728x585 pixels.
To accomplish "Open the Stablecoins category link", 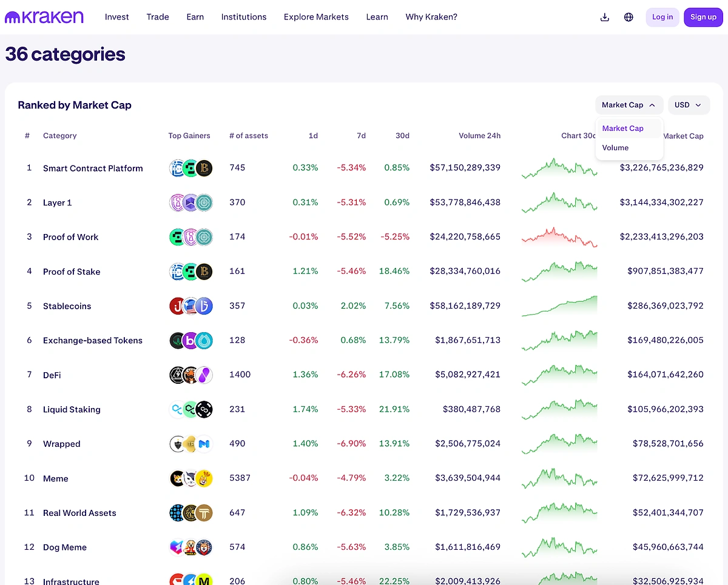I will (67, 306).
